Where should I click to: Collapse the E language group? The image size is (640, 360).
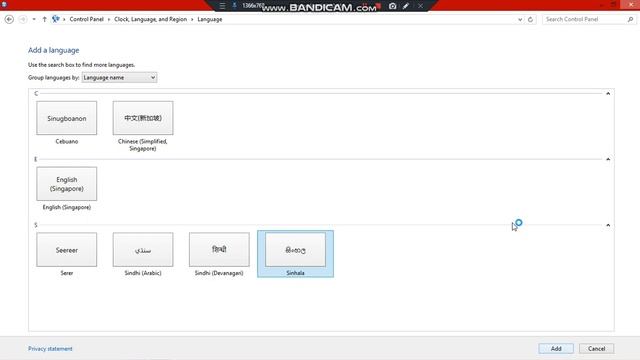point(608,159)
